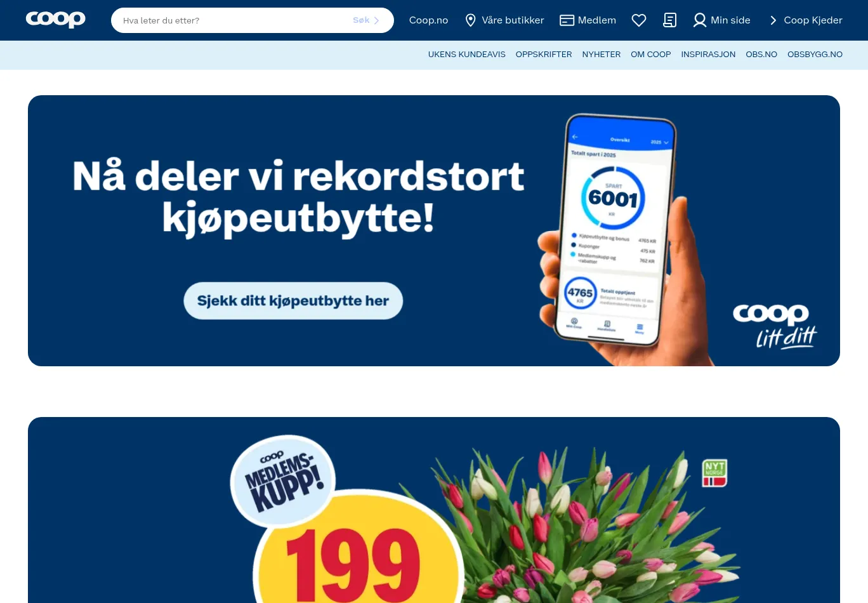Expand the Coop Kjeder chevron

click(773, 20)
